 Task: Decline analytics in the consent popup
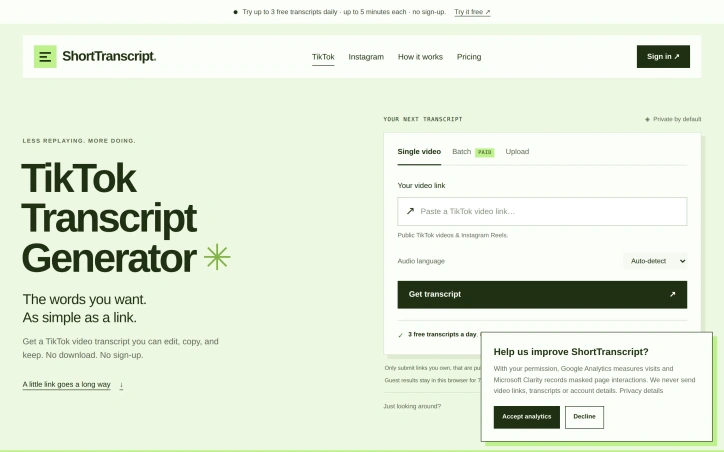584,417
